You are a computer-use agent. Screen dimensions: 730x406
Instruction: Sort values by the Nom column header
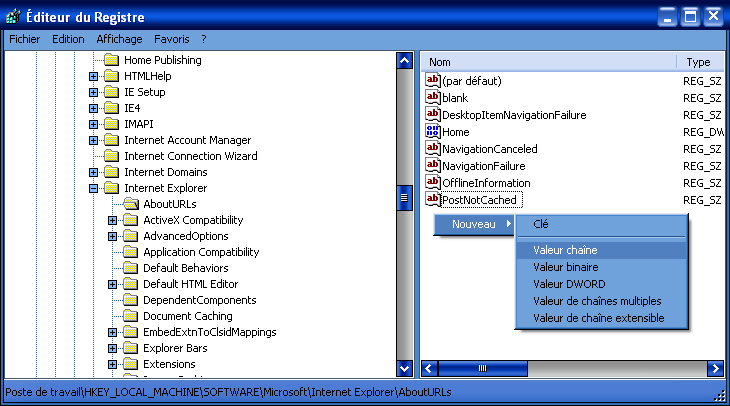click(549, 62)
